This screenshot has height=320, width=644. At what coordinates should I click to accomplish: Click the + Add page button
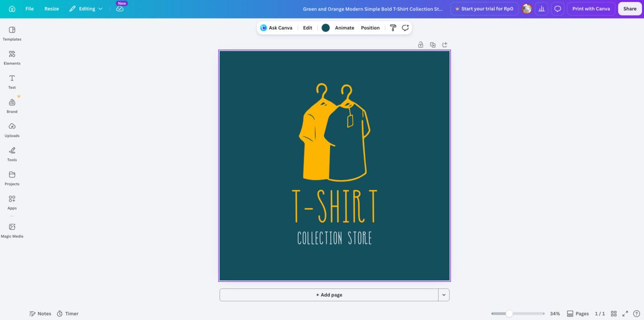(329, 295)
